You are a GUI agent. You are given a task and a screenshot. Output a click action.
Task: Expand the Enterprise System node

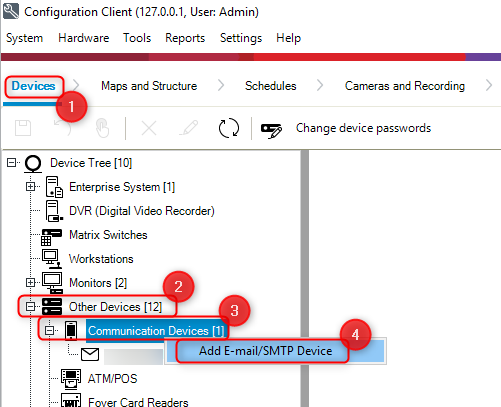(x=30, y=187)
